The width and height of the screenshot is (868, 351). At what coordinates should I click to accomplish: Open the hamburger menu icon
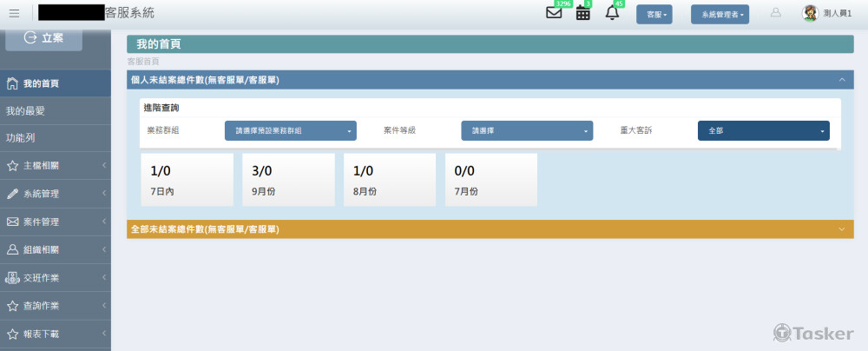pyautogui.click(x=14, y=13)
